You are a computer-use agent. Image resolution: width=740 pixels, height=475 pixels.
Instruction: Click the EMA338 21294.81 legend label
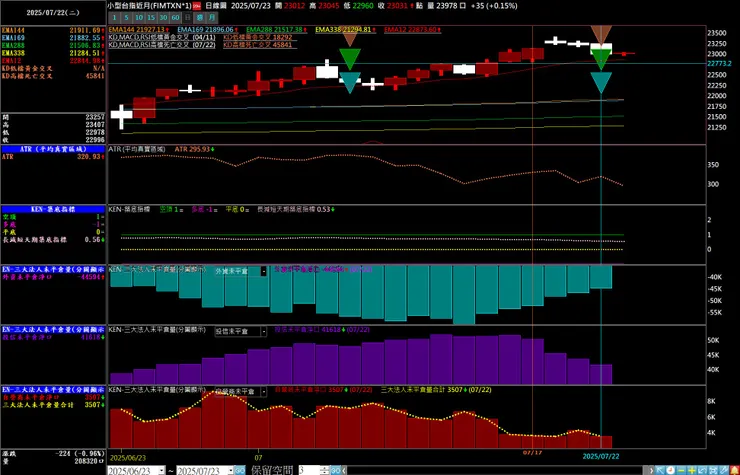[x=345, y=30]
